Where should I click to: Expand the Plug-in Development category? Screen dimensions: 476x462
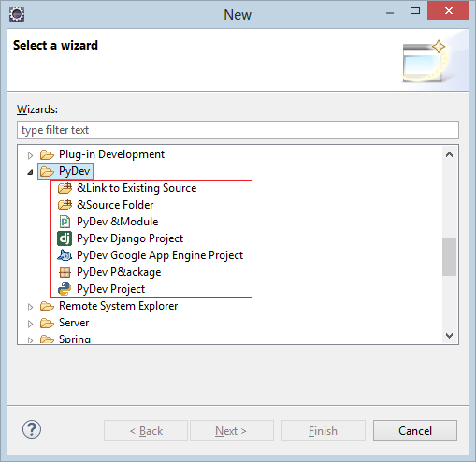(30, 155)
